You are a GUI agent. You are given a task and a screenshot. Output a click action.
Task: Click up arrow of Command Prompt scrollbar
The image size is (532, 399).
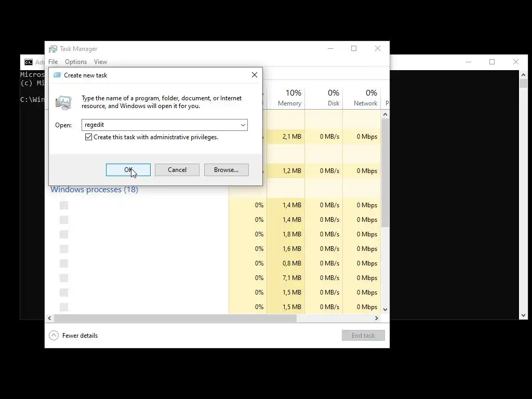pyautogui.click(x=523, y=75)
